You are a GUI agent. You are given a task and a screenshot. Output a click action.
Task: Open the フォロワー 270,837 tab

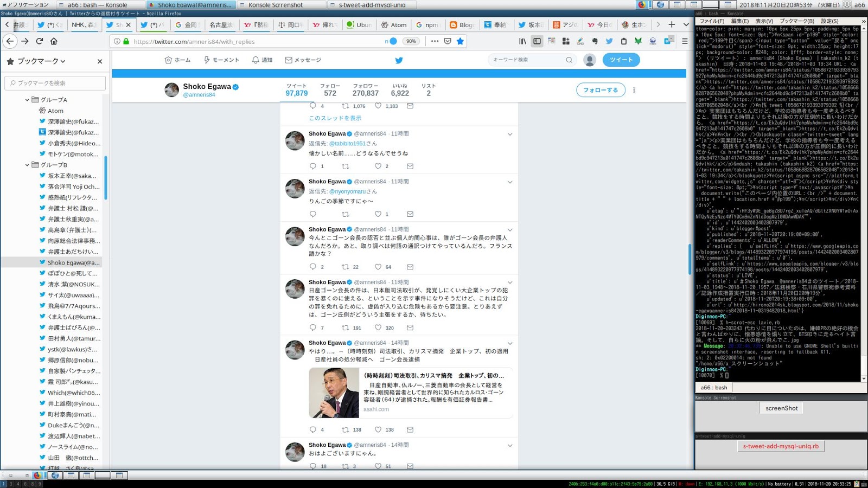click(366, 90)
